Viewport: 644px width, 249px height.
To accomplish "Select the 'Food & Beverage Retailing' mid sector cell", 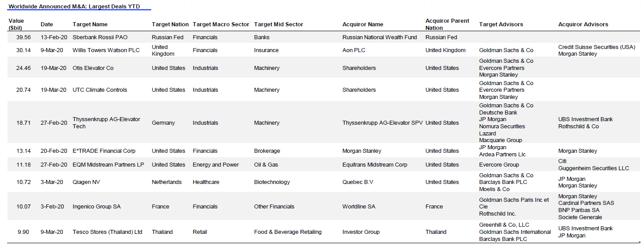I will pos(287,232).
